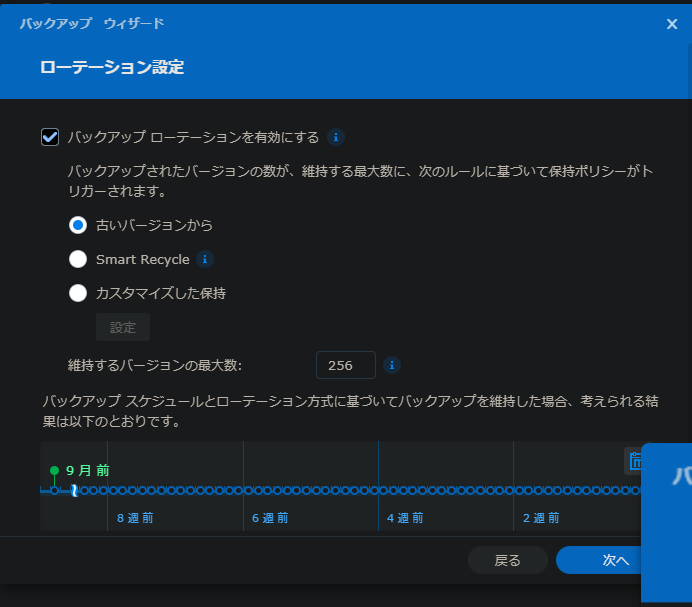Viewport: 692px width, 607px height.
Task: Click the 維持するバージョンの最大数 label
Action: coord(155,366)
